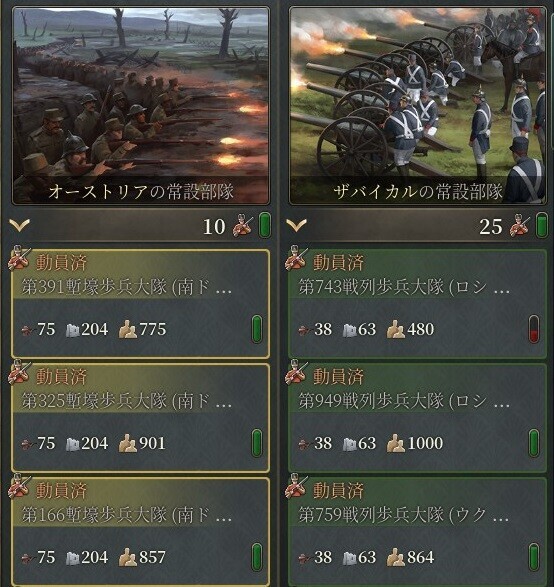Collapse the オーストリアの常設部隊 unit list chevron
This screenshot has height=587, width=554.
pos(19,225)
